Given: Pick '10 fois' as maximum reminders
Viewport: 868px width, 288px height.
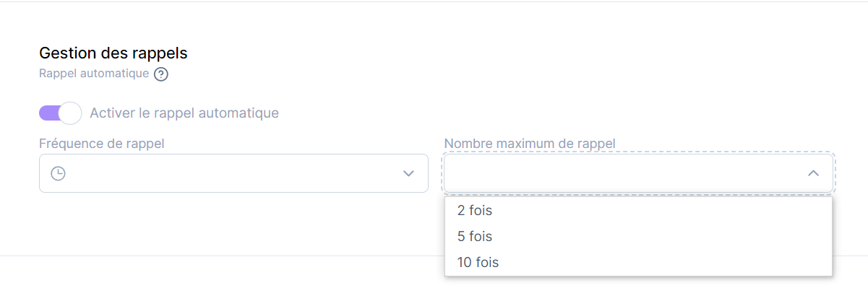Looking at the screenshot, I should pyautogui.click(x=639, y=262).
